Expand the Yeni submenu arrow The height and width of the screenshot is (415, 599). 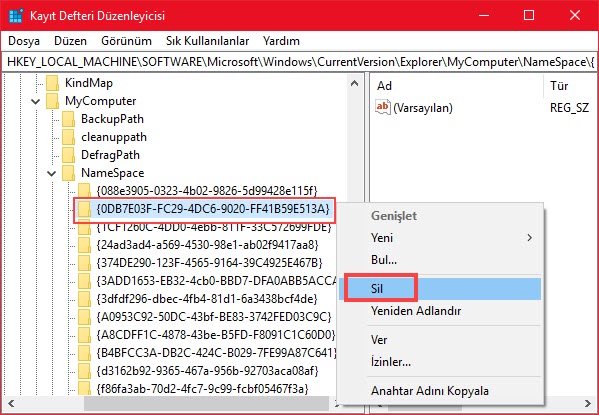529,238
